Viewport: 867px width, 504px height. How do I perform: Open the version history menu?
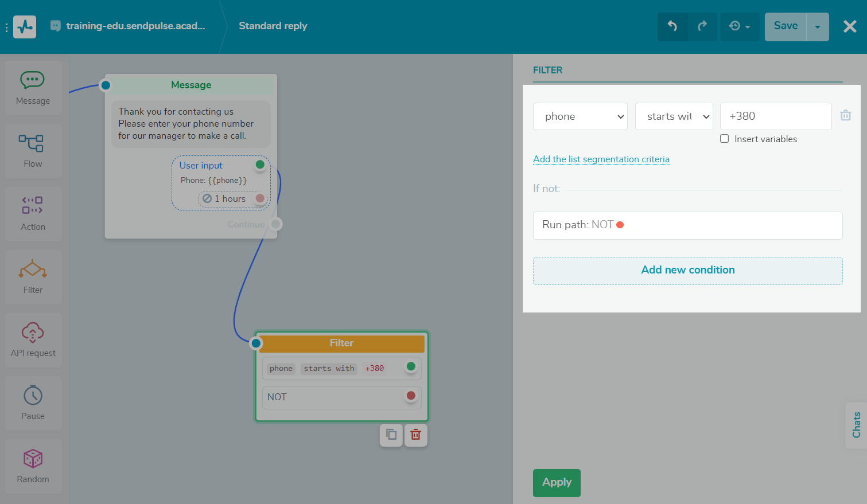740,26
